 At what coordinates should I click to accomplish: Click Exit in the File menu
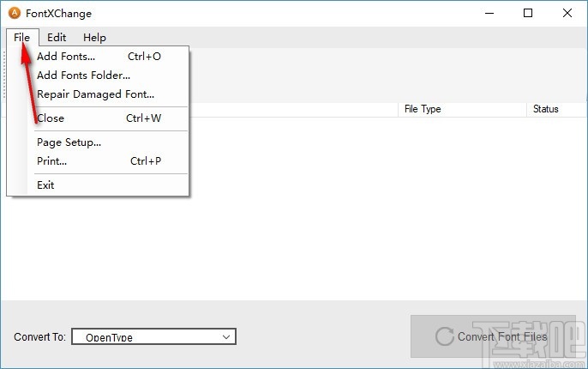pos(45,185)
